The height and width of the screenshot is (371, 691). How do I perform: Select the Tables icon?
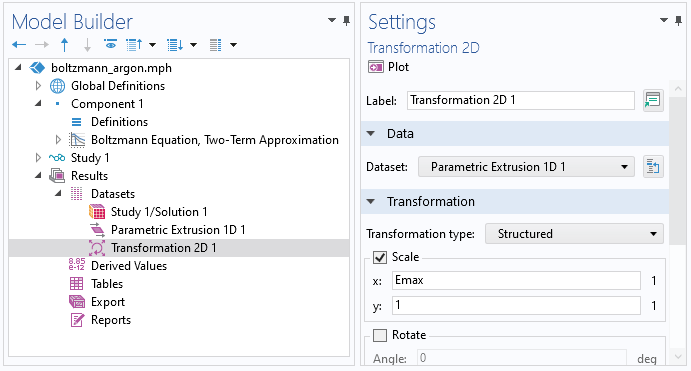point(77,284)
